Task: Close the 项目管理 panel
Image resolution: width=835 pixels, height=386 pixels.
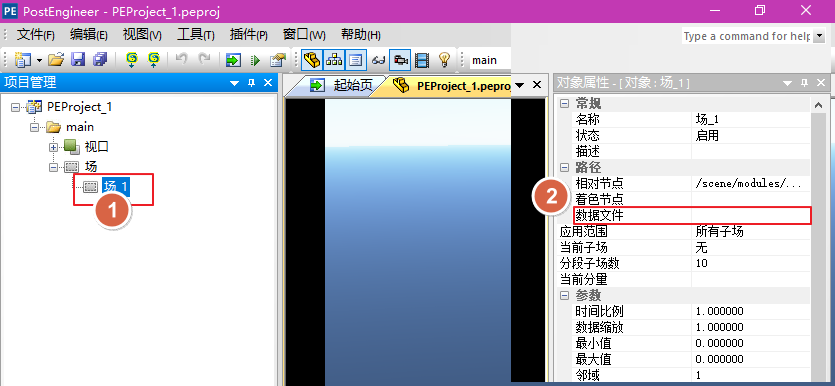Action: coord(268,83)
